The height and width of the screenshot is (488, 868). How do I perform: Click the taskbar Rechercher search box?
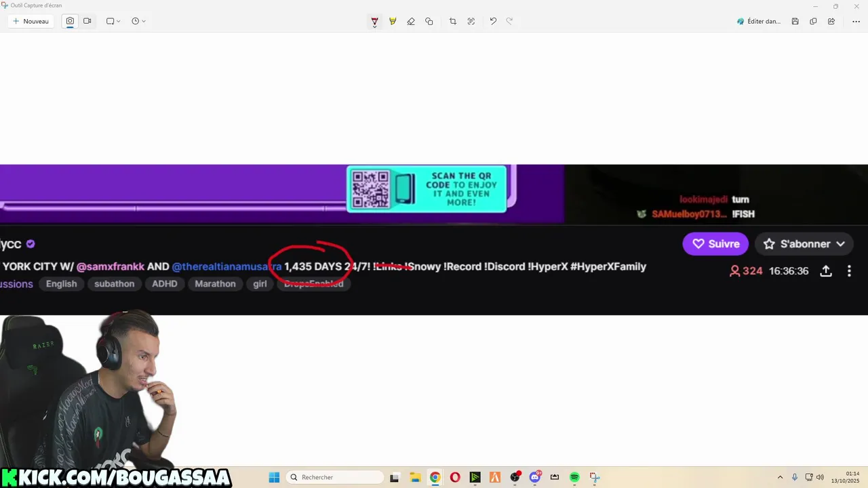(x=336, y=477)
